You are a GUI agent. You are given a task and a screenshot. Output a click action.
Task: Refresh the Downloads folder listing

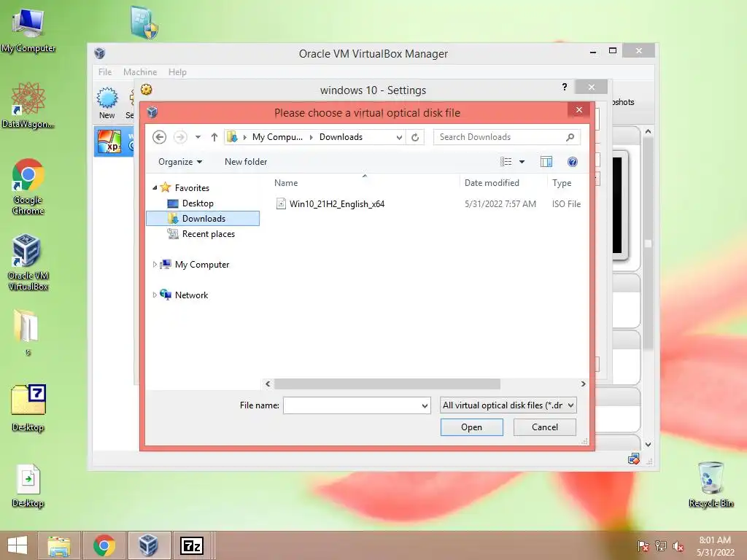(x=415, y=137)
